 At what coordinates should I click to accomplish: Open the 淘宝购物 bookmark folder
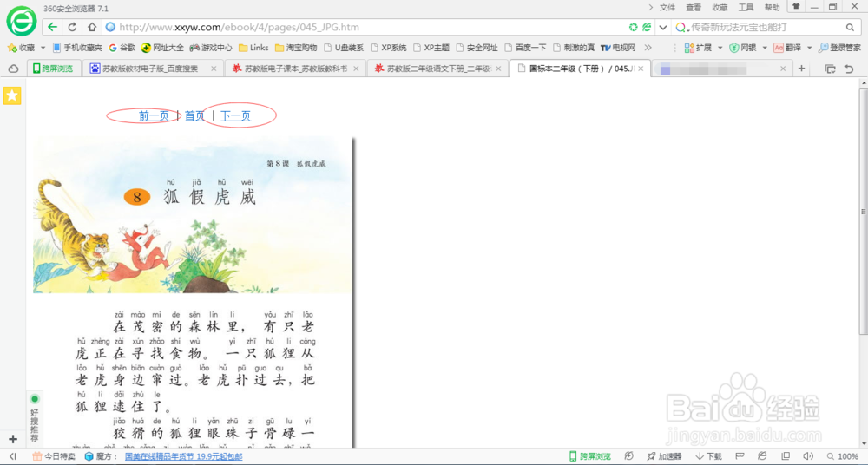point(296,48)
